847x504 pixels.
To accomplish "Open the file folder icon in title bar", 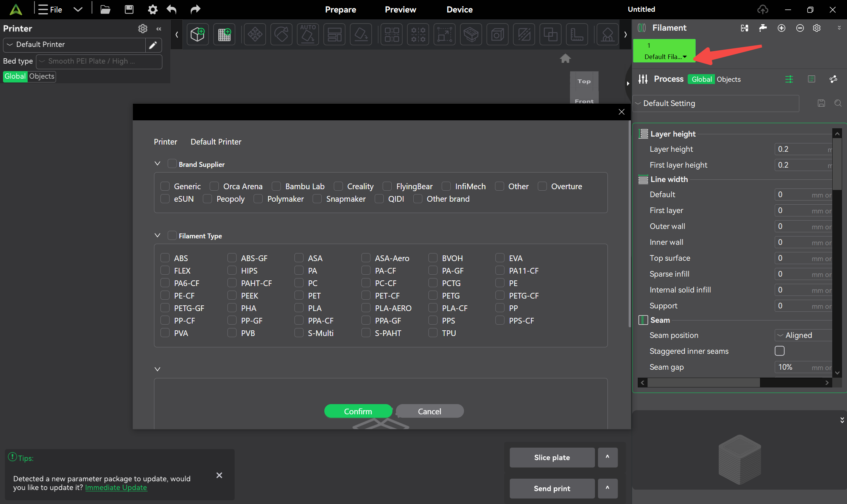I will (x=105, y=9).
